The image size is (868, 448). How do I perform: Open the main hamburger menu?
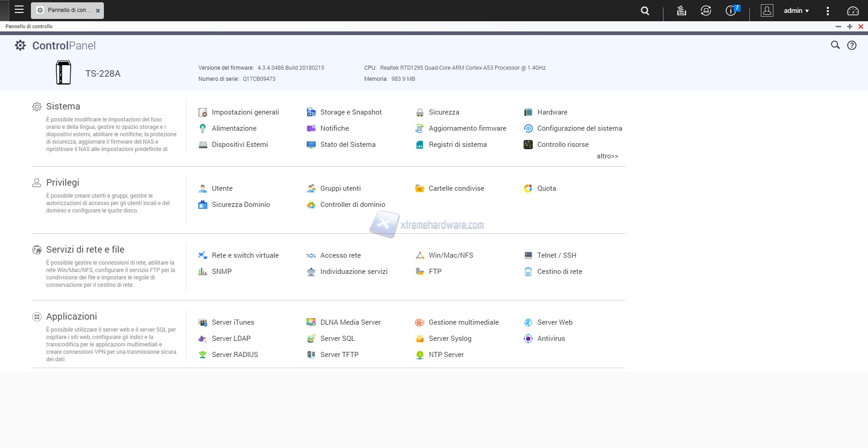coord(19,10)
